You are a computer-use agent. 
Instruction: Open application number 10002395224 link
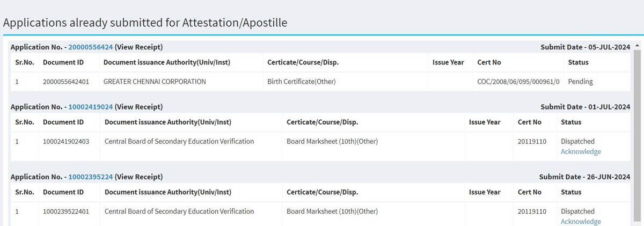coord(90,177)
